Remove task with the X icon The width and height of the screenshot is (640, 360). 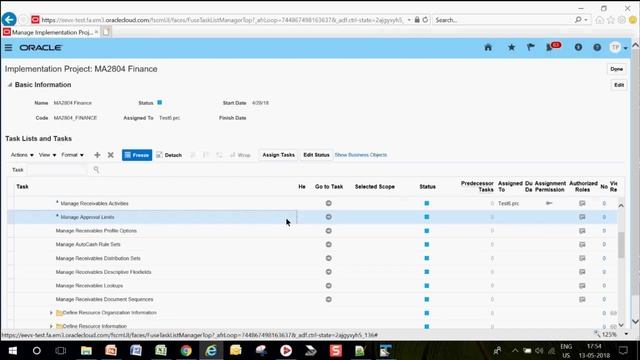(x=110, y=155)
